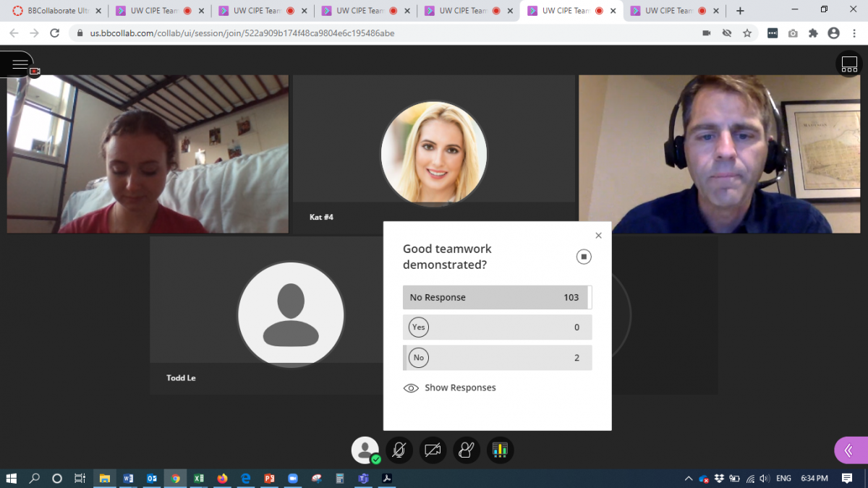Toggle the share video camera button

pyautogui.click(x=433, y=450)
